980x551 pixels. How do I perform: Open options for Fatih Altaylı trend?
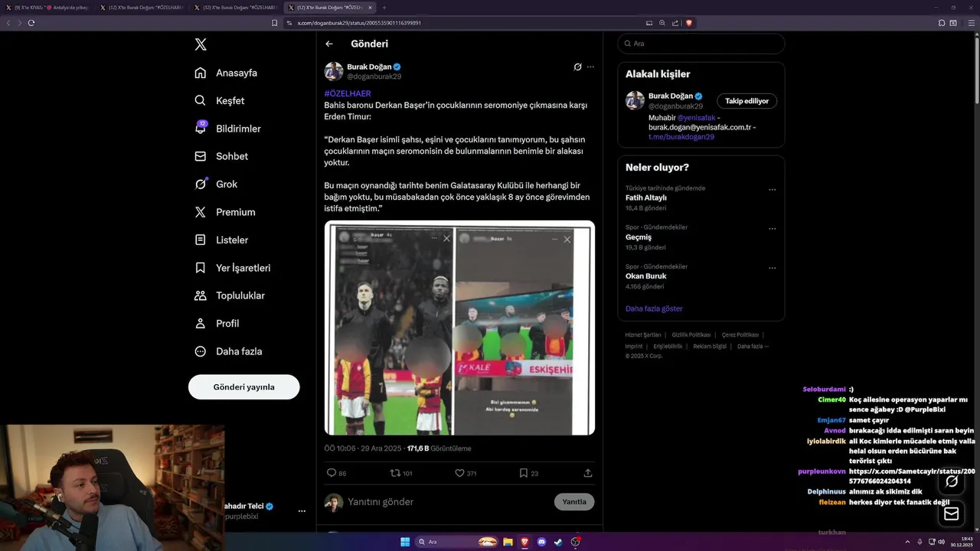click(x=772, y=189)
